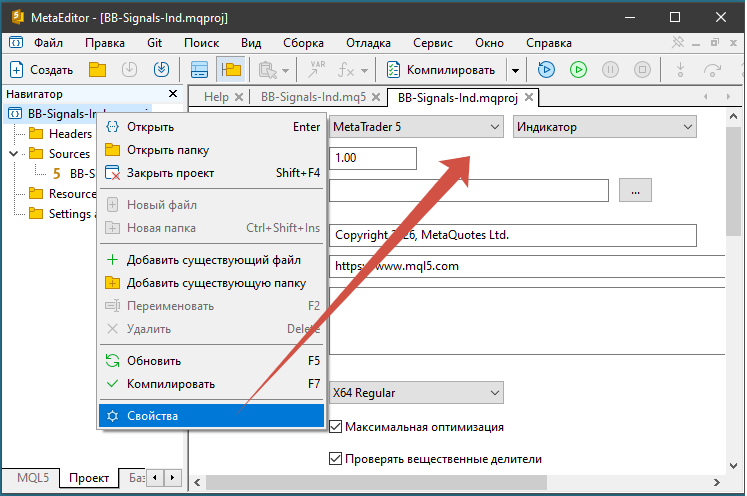
Task: Open the clipboard dropdown arrow
Action: point(285,71)
